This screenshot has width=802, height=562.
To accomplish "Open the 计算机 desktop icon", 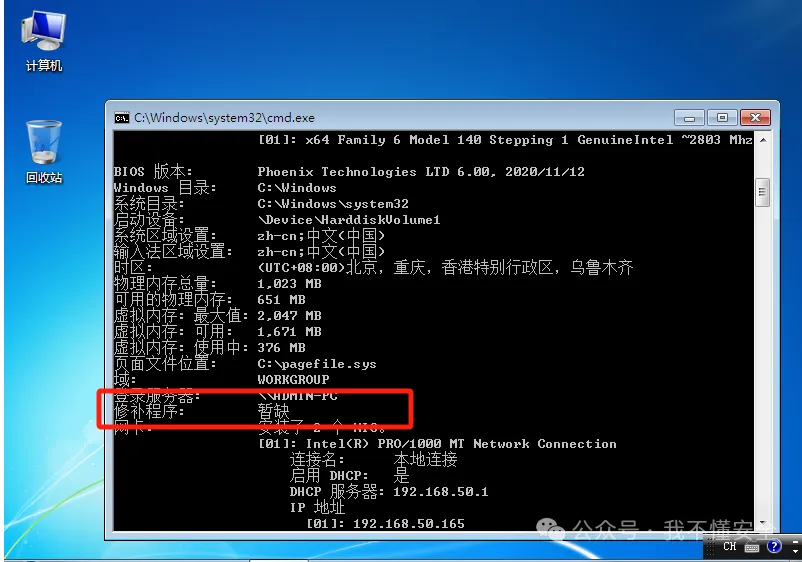I will 44,41.
